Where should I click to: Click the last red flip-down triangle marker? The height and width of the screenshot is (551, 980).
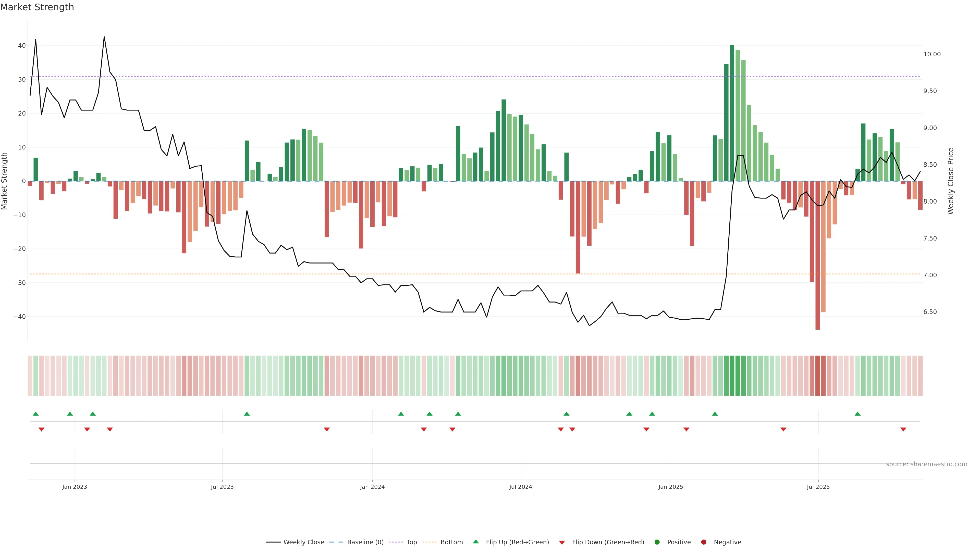[903, 429]
